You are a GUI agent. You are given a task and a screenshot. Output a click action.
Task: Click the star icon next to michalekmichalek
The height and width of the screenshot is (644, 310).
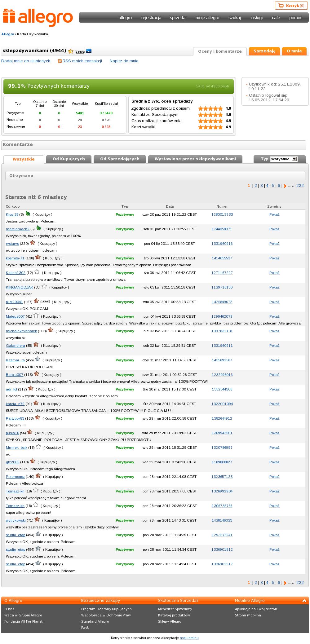click(x=51, y=330)
